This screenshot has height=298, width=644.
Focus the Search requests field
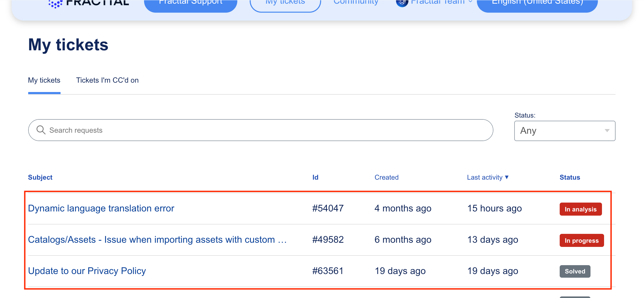click(261, 130)
